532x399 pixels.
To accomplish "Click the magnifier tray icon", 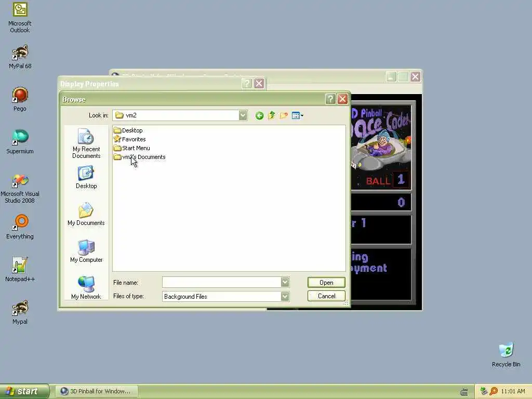I will click(494, 391).
